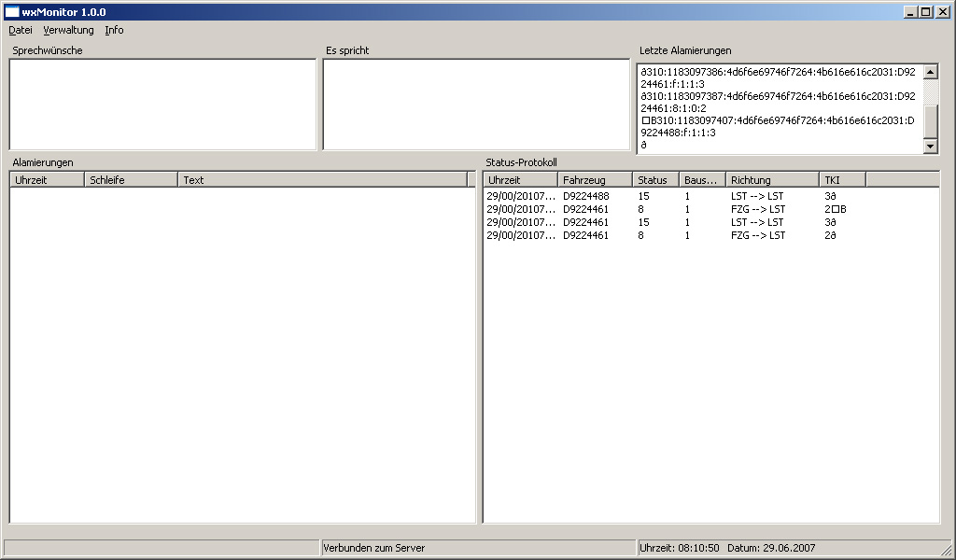Sort Alamierungen by the Schleife column header
The width and height of the screenshot is (956, 560).
(131, 180)
